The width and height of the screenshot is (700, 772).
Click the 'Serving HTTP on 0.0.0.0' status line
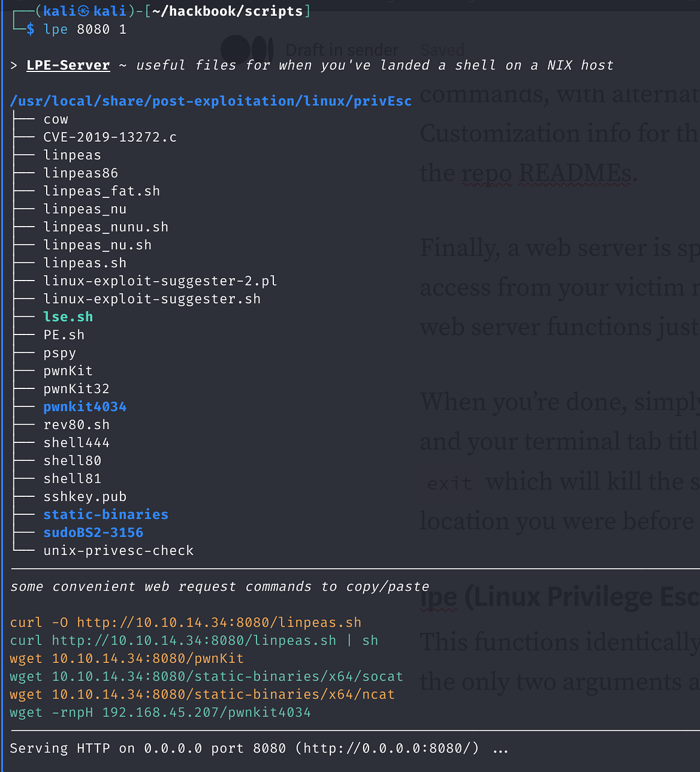click(259, 749)
